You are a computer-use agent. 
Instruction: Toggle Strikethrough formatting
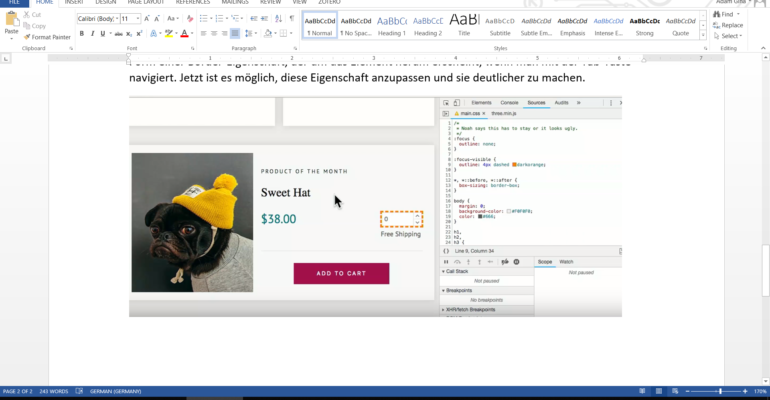tap(118, 33)
